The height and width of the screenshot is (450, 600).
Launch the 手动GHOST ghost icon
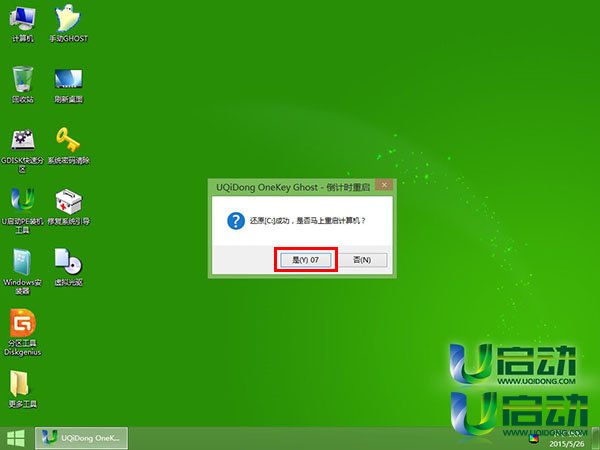68,24
